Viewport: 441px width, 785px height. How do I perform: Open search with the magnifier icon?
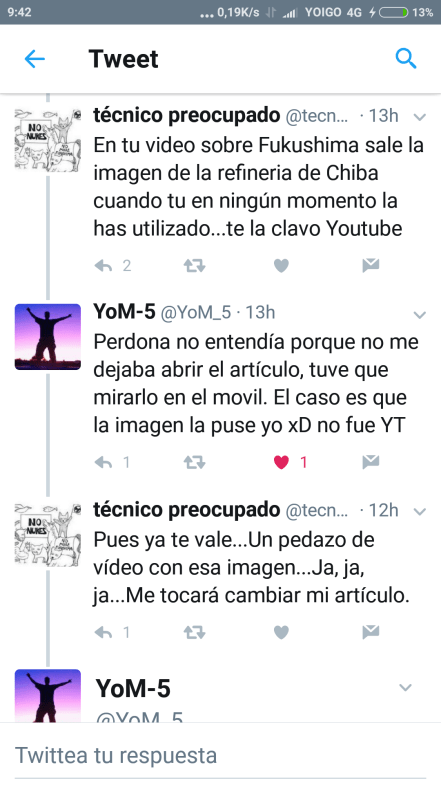pyautogui.click(x=405, y=59)
